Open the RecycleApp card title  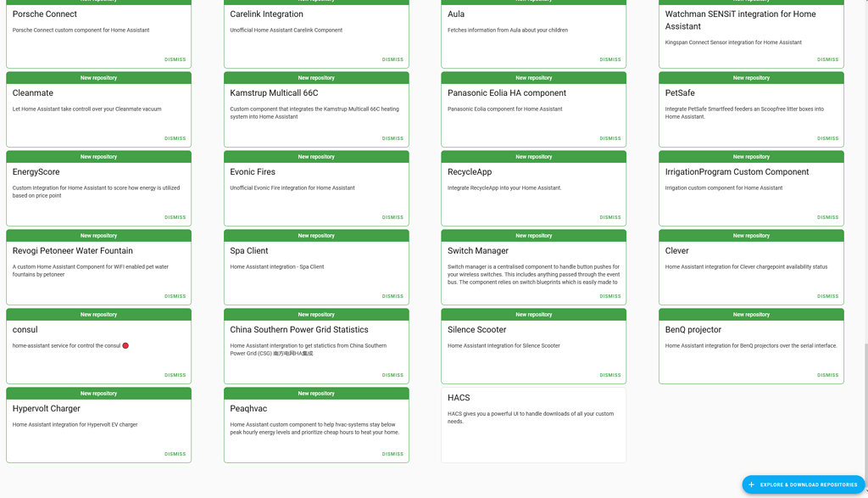coord(470,171)
